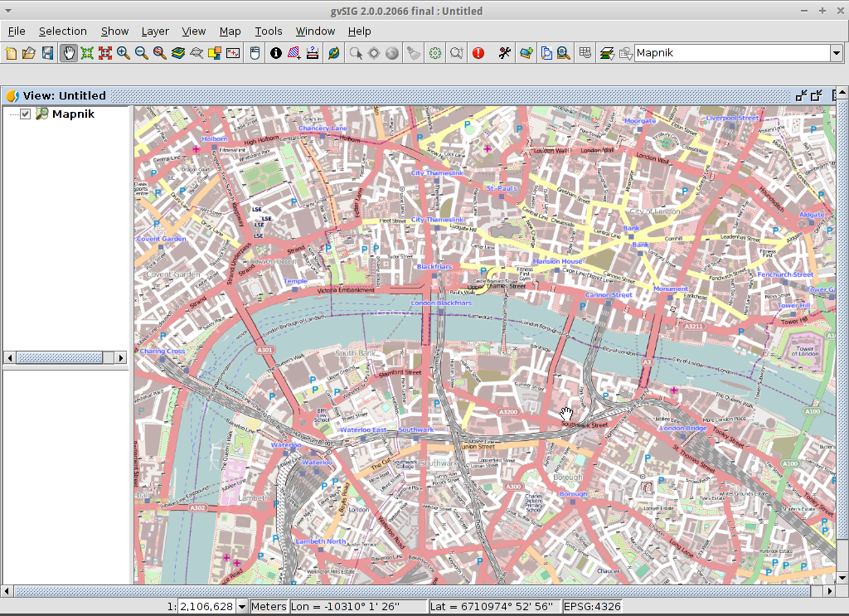849x616 pixels.
Task: Go back to the previous zoom
Action: pyautogui.click(x=160, y=53)
